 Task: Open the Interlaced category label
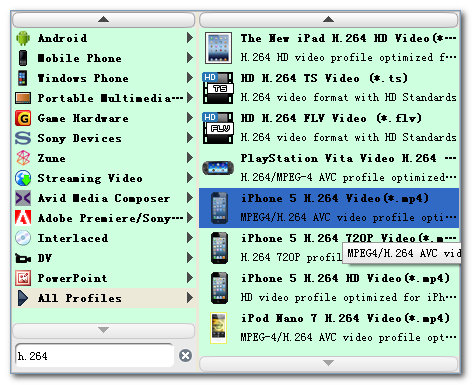coord(73,238)
